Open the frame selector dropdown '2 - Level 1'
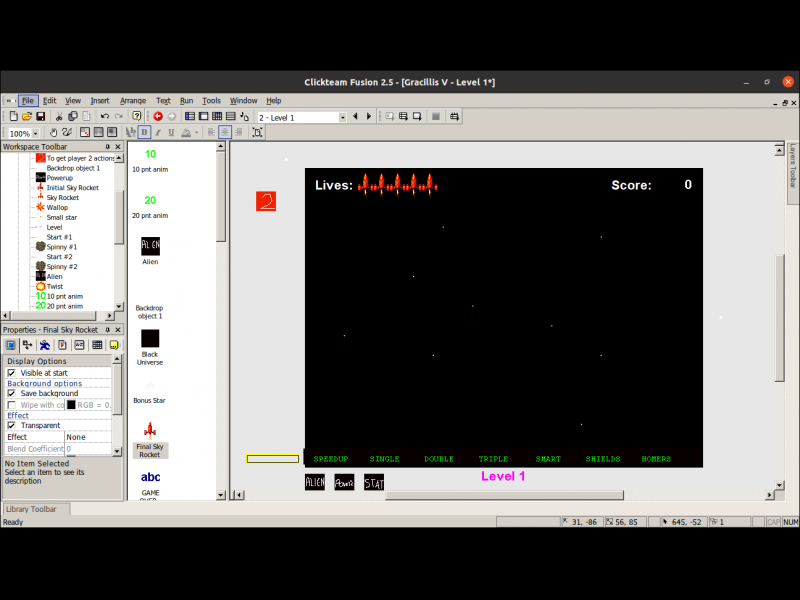800x600 pixels. 342,117
